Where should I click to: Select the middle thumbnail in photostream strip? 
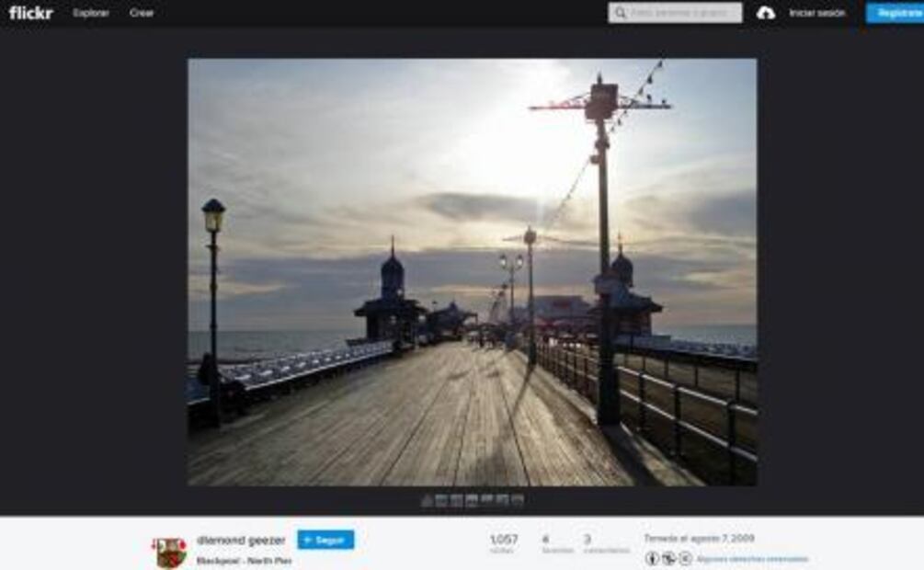click(472, 501)
